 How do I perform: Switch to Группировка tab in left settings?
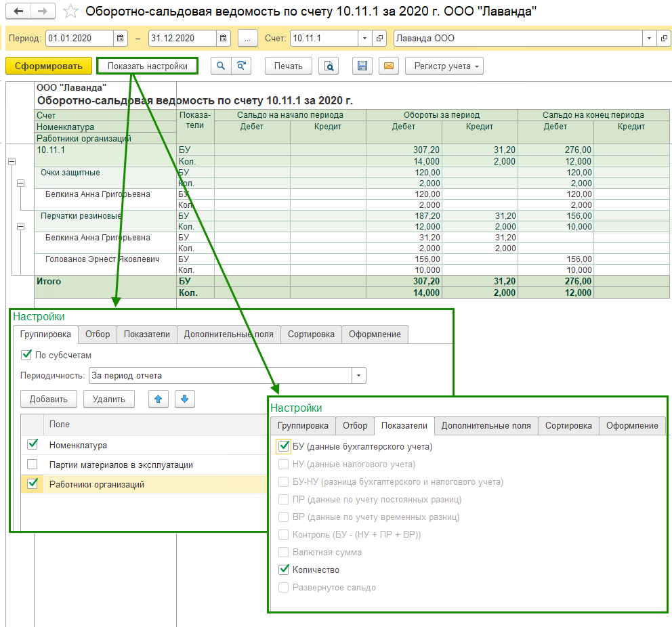(x=45, y=334)
